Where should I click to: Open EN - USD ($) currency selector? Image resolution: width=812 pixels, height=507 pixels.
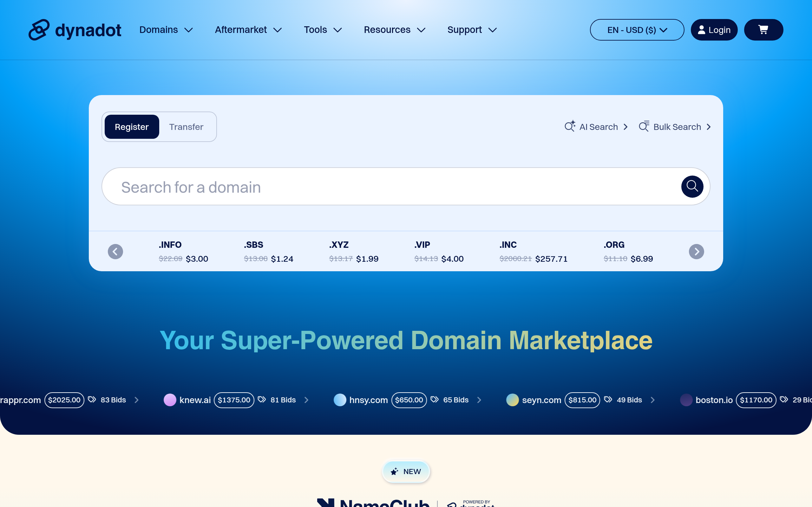click(637, 30)
